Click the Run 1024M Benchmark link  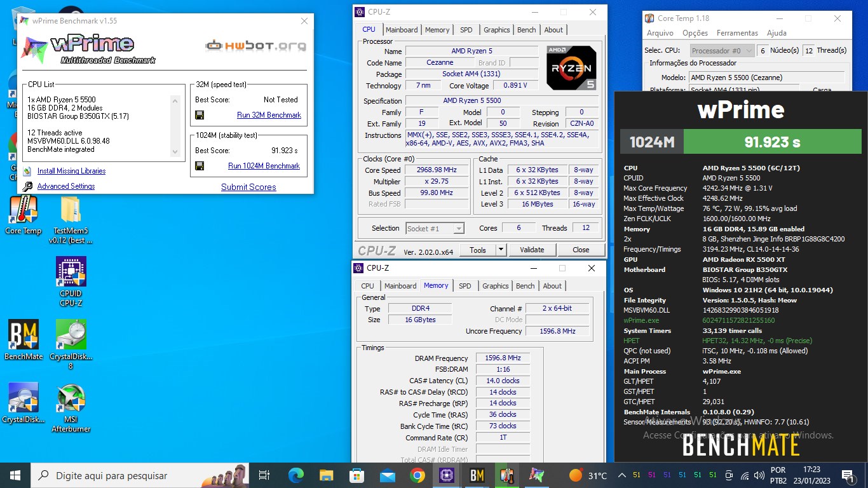point(264,166)
